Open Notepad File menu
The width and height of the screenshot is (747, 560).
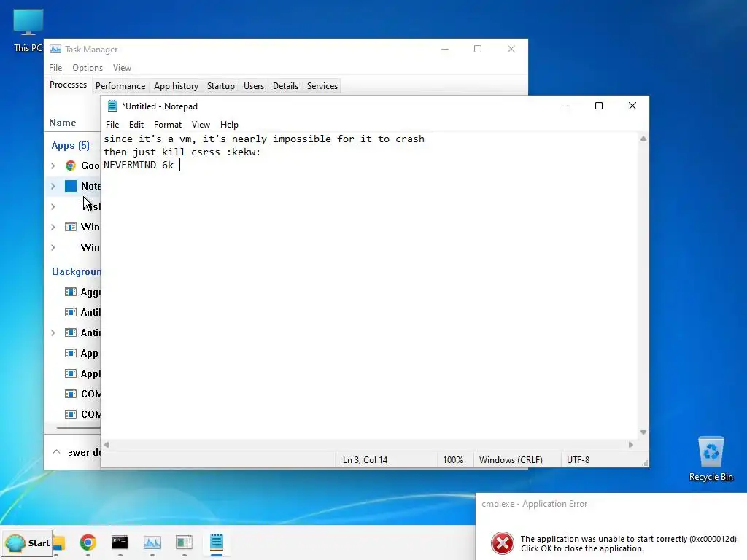click(112, 124)
